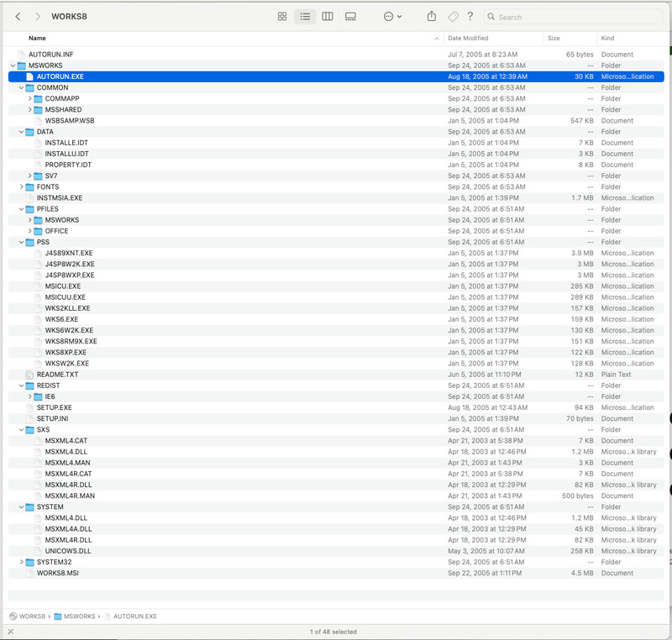
Task: Switch to column view
Action: (x=328, y=17)
